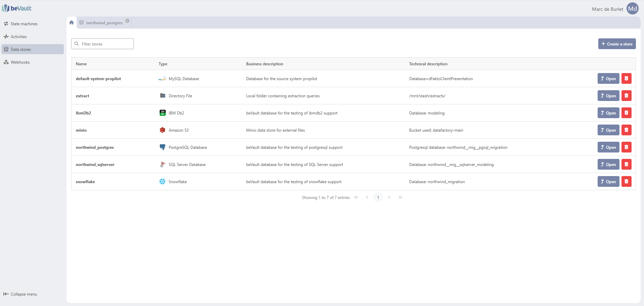Click the Filter stores search field
644x306 pixels.
coord(103,44)
